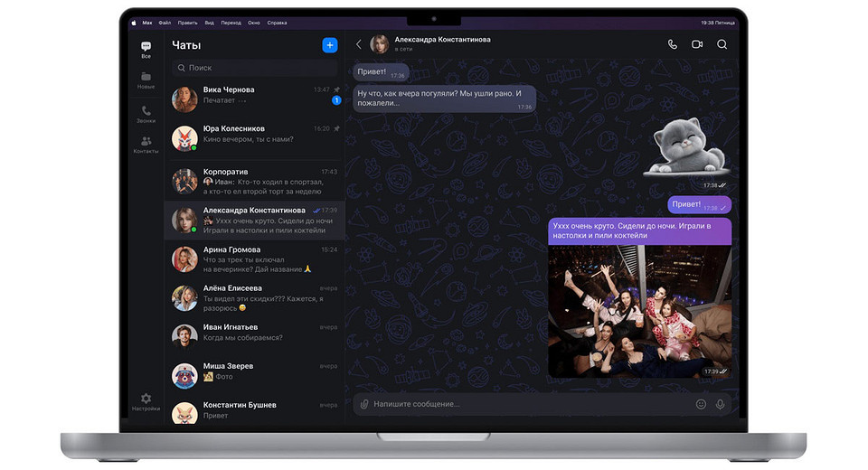Open the Править menu
Viewport: 868px width, 470px height.
tap(188, 23)
